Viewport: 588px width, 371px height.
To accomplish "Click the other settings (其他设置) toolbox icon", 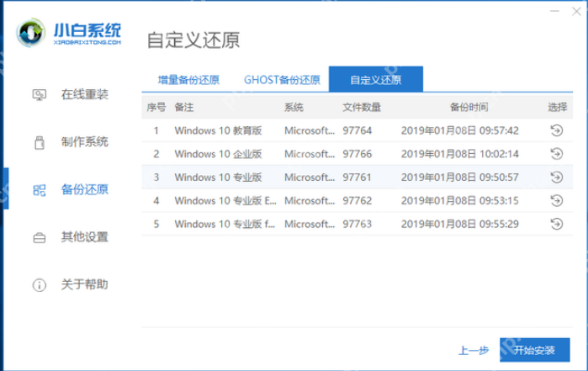I will 39,237.
